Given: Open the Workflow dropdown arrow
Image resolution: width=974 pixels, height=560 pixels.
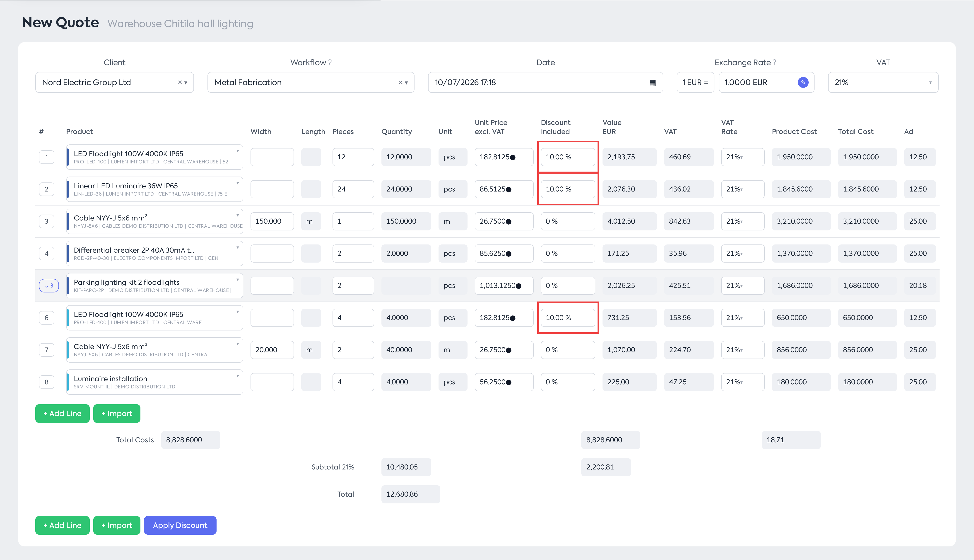Looking at the screenshot, I should [406, 83].
